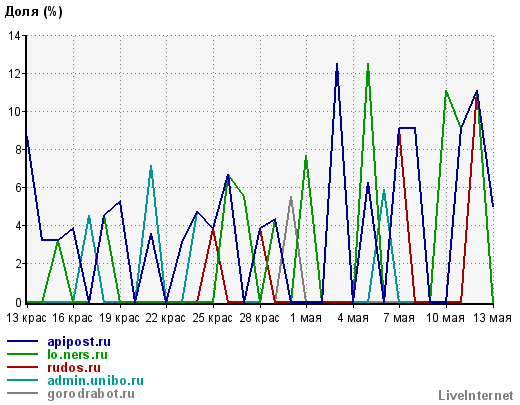Open the admin.unibo.ru legend link

click(95, 381)
